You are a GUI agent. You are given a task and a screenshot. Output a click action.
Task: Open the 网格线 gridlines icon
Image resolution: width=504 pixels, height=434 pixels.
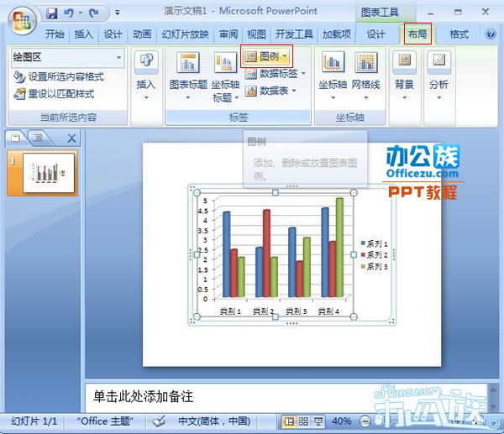coord(365,61)
